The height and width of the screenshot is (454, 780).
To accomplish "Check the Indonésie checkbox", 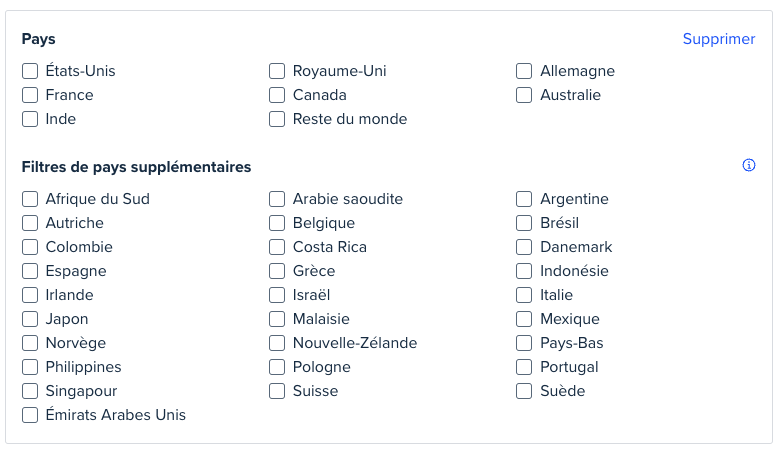I will 524,271.
